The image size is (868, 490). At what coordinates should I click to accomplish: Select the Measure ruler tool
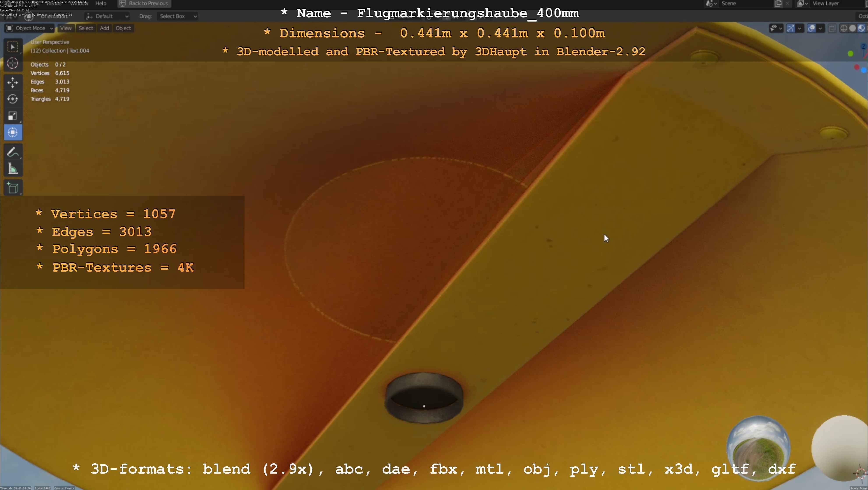tap(13, 169)
